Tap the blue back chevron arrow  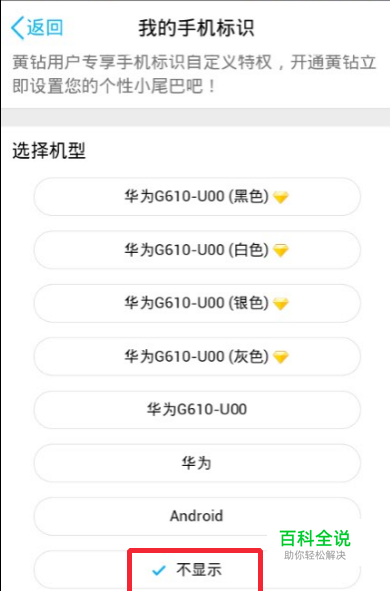[x=17, y=28]
